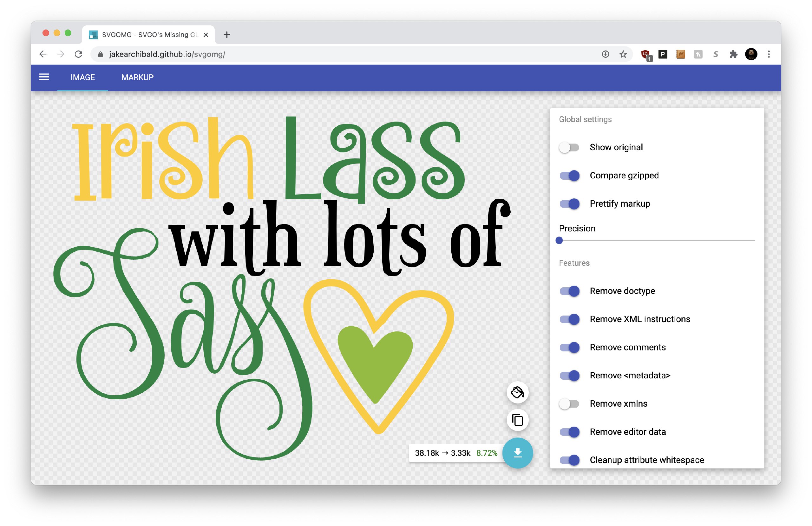Open a new browser tab
812x526 pixels.
point(227,35)
